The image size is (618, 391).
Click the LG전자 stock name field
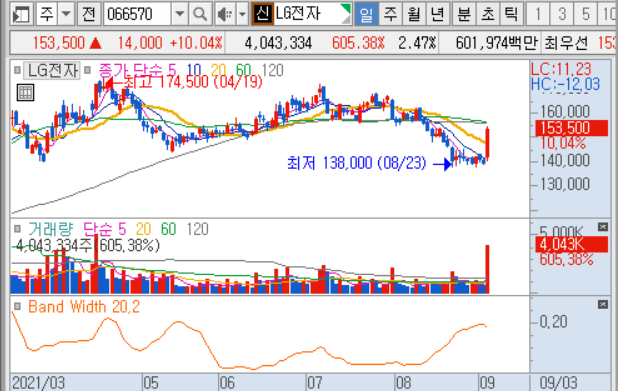(312, 14)
